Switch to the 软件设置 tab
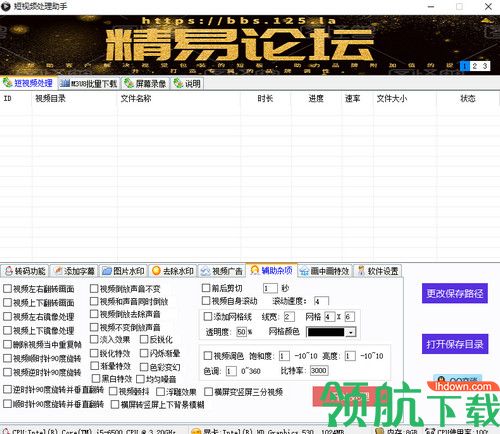Viewport: 500px width, 434px height. pos(378,271)
